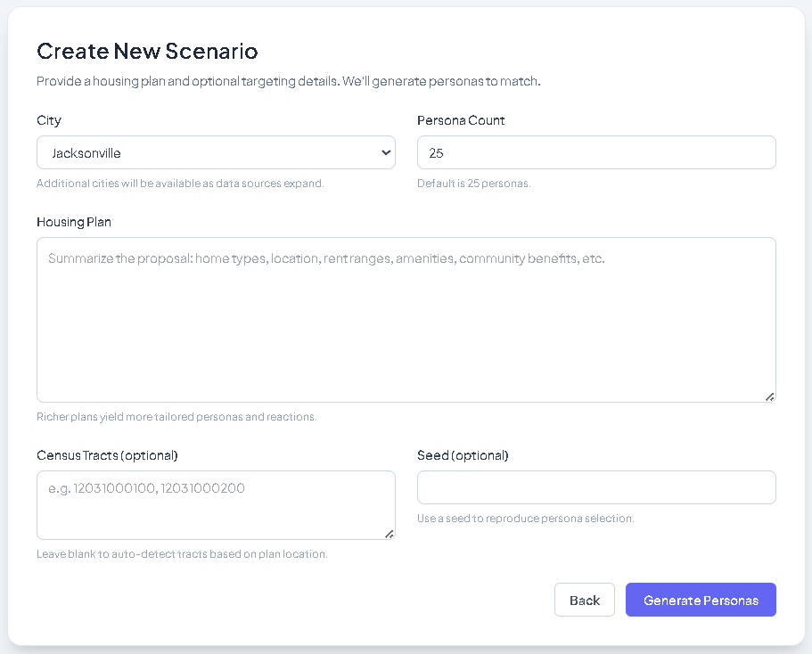812x654 pixels.
Task: Click the 'Default is 25 personas' hint
Action: click(x=473, y=184)
